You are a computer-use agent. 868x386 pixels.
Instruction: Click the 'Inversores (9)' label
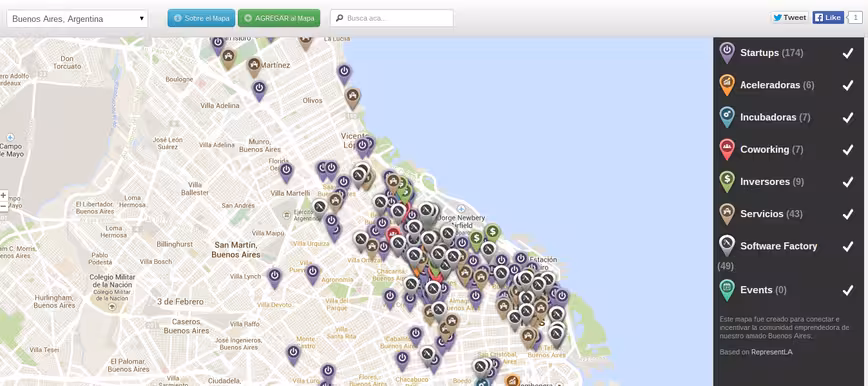[x=772, y=182]
